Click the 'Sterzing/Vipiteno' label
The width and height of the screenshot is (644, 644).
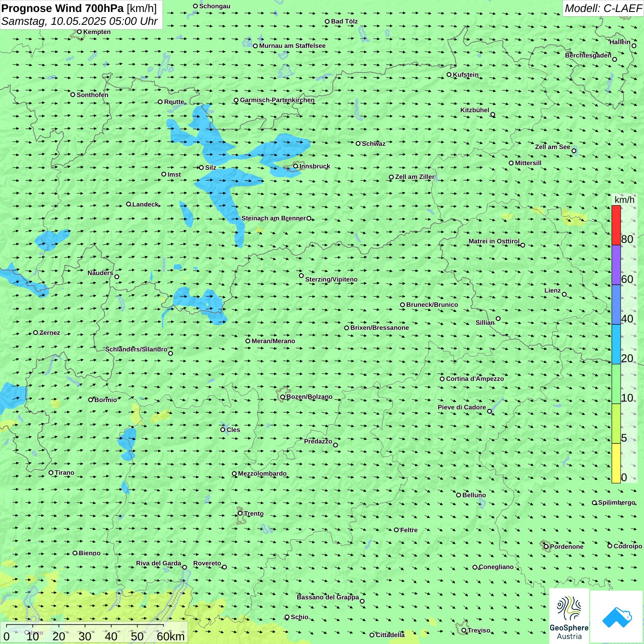click(331, 279)
